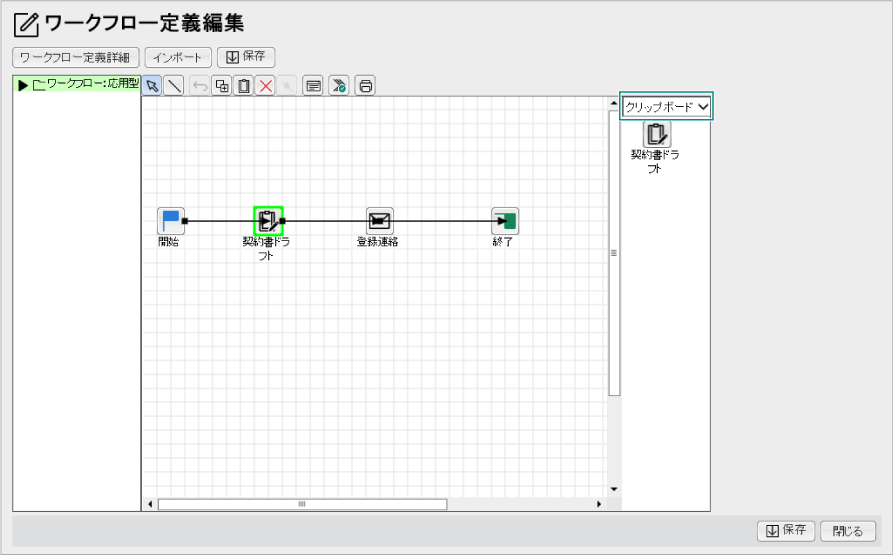This screenshot has height=555, width=893.
Task: Open the クリップボード dropdown
Action: tap(667, 106)
